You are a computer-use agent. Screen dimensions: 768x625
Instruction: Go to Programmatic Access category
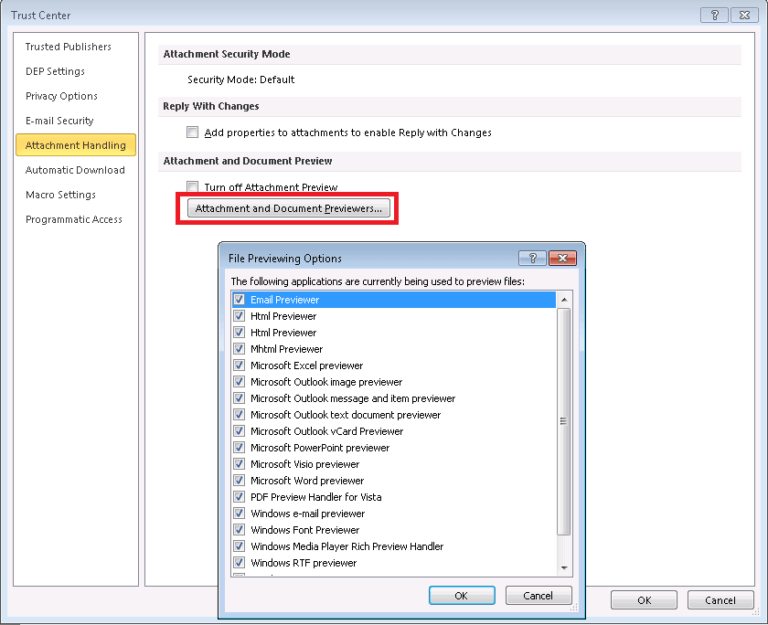(x=73, y=220)
